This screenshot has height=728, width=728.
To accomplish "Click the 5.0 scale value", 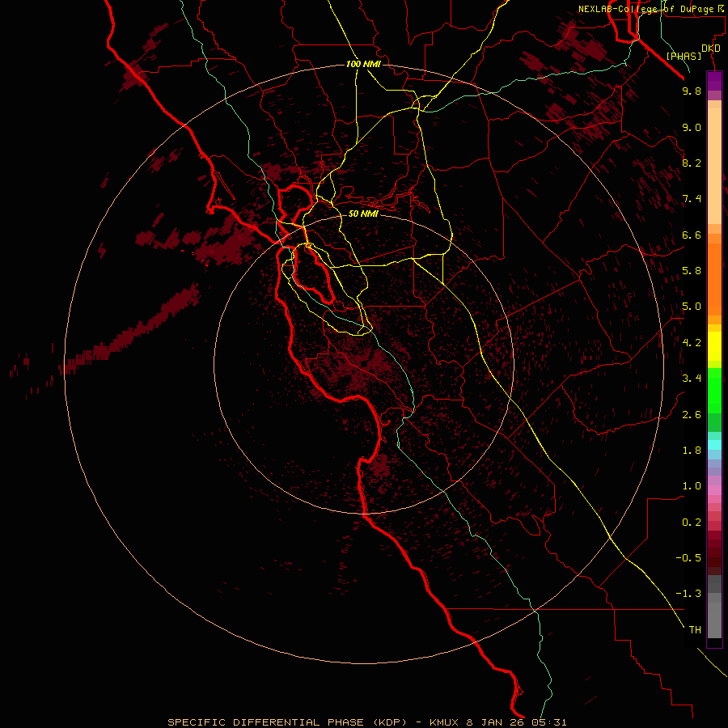I will click(692, 307).
